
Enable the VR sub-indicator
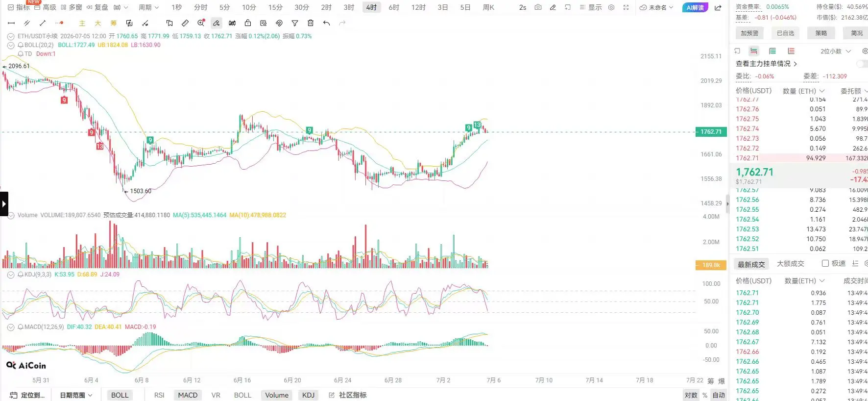pos(216,395)
